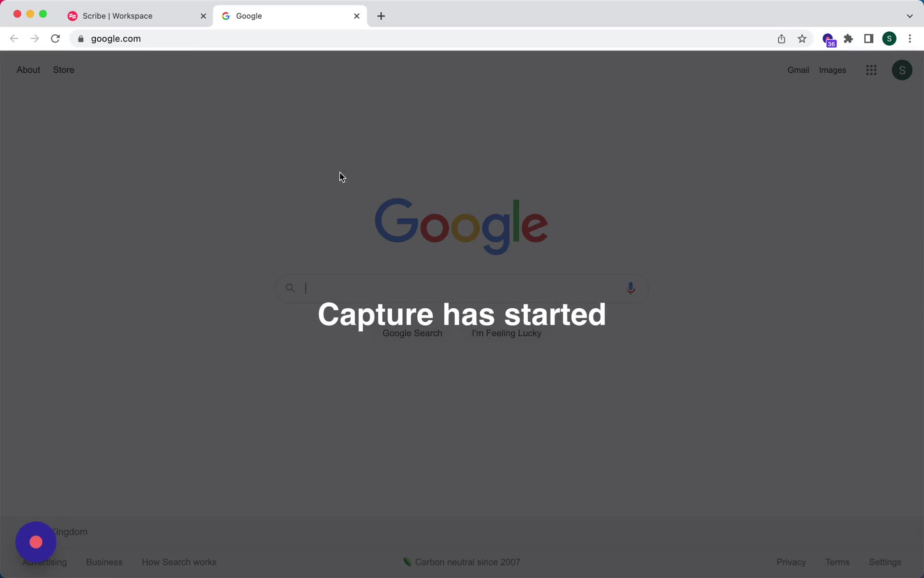Click I'm Feeling Lucky button
Viewport: 924px width, 578px height.
coord(506,333)
